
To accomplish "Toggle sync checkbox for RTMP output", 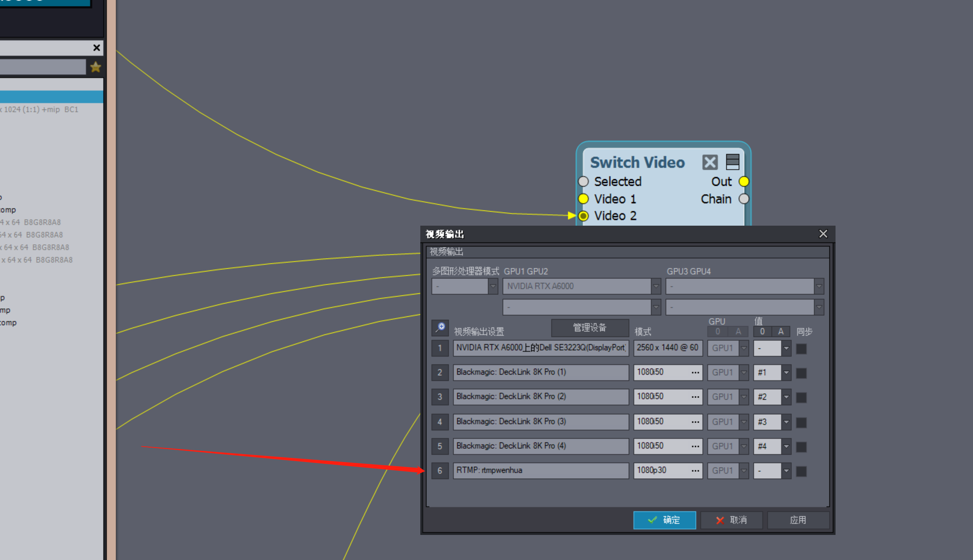I will point(801,471).
